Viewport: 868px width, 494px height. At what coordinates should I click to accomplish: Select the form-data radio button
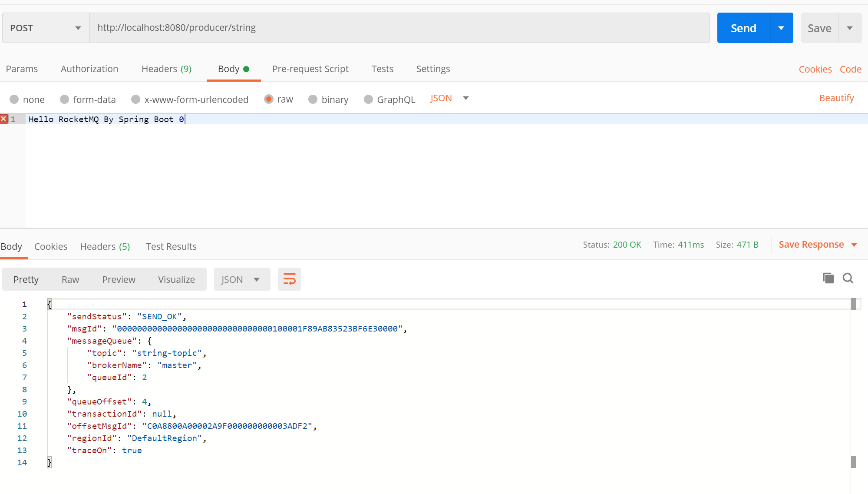pos(65,99)
